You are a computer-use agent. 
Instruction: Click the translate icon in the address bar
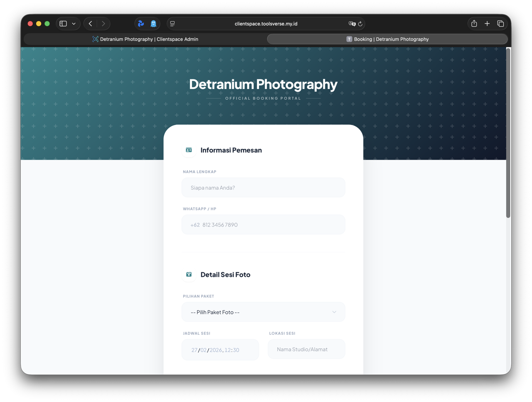pos(352,24)
